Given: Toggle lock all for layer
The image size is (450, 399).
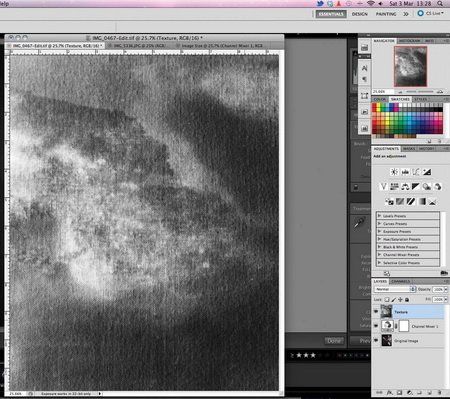Looking at the screenshot, I should click(407, 300).
